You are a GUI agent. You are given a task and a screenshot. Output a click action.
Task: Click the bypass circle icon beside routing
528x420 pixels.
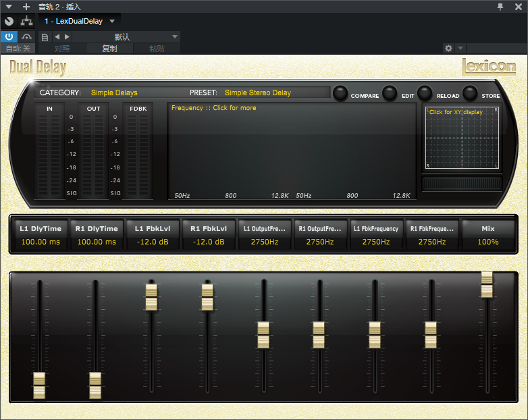pos(9,21)
